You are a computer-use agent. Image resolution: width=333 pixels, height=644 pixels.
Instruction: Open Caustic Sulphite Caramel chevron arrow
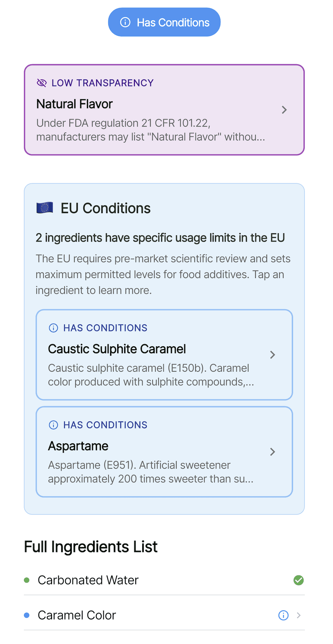[x=273, y=355]
